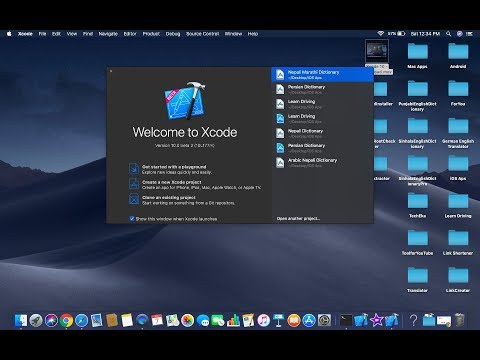Open Notification Center from menu bar
The width and height of the screenshot is (480, 360).
pyautogui.click(x=469, y=34)
